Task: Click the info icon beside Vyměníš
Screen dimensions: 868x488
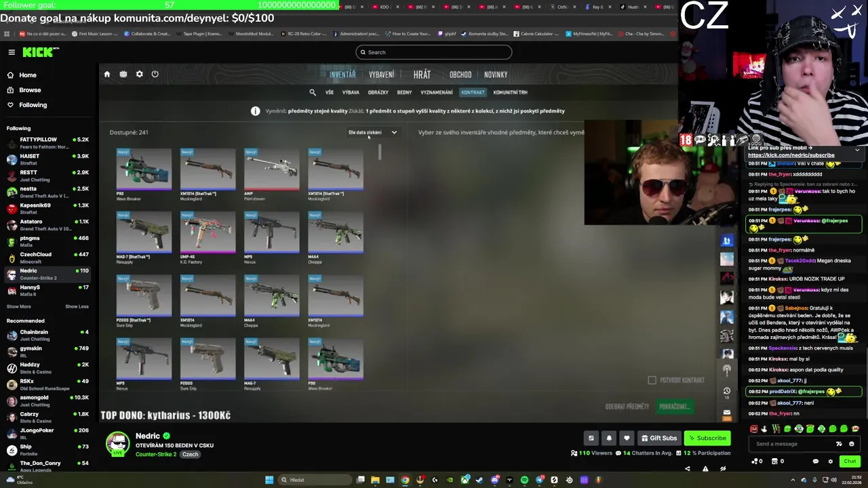Action: (255, 111)
